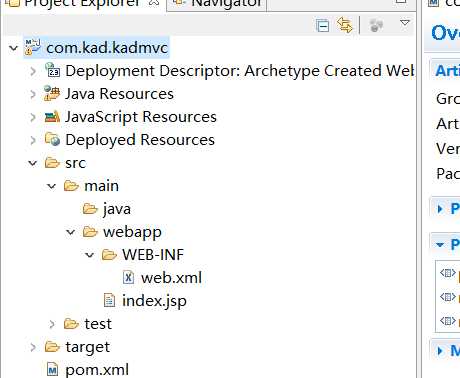Click the JavaScript Resources icon

[x=52, y=117]
